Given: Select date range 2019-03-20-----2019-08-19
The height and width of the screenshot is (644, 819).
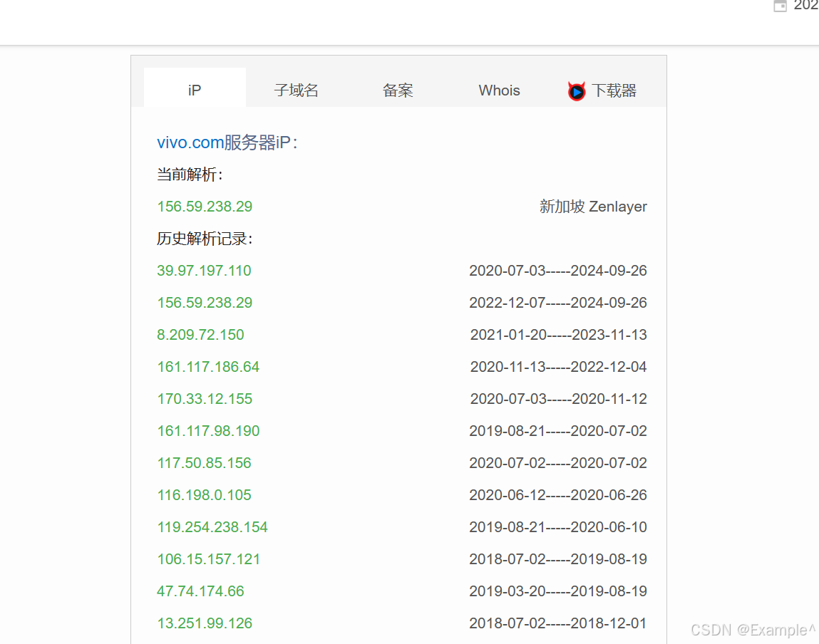Looking at the screenshot, I should click(x=558, y=591).
